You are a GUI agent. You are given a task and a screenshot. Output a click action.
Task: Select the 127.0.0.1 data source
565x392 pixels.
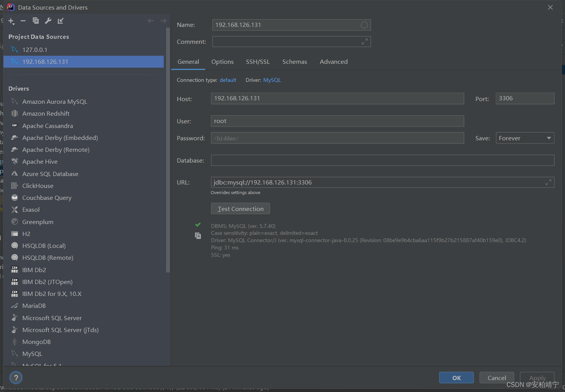[x=84, y=50]
